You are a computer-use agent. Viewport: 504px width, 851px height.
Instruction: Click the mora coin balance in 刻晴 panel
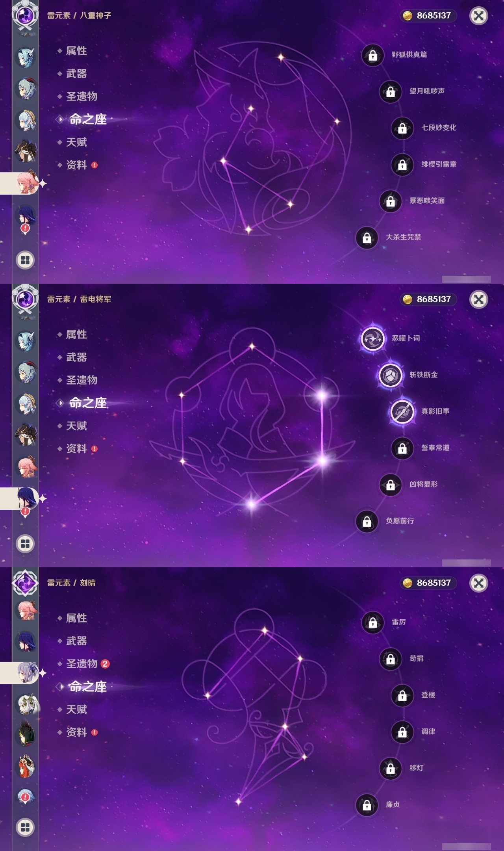pyautogui.click(x=429, y=583)
